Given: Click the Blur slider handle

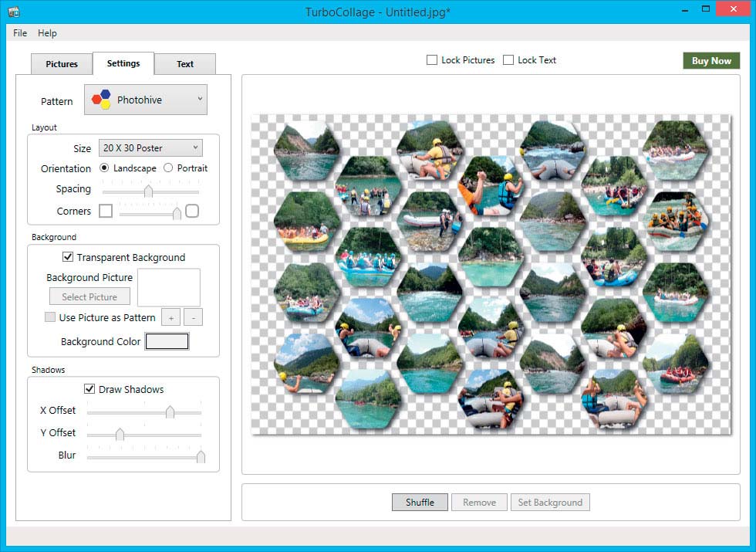Looking at the screenshot, I should [x=201, y=456].
